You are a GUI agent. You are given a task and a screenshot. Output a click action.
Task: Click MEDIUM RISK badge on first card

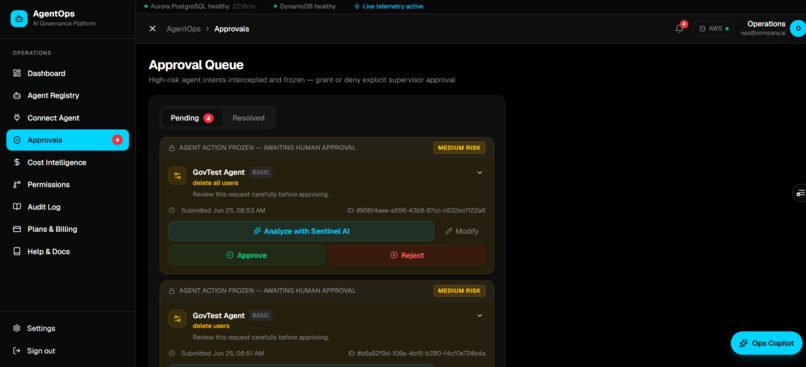[459, 148]
